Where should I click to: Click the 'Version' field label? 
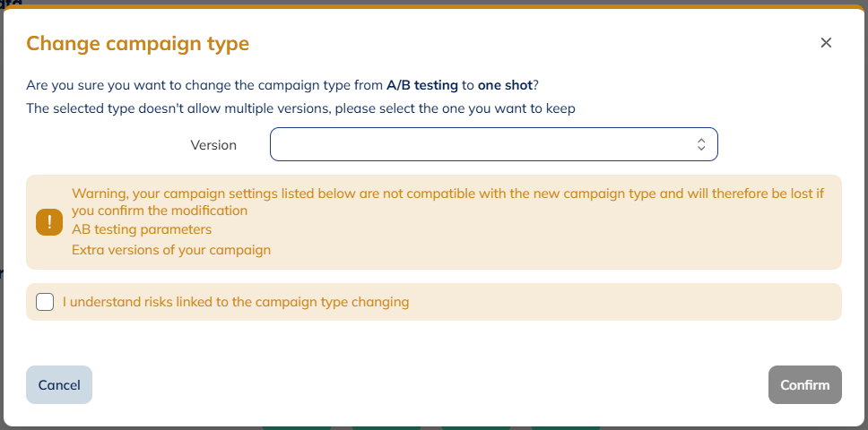(x=213, y=144)
